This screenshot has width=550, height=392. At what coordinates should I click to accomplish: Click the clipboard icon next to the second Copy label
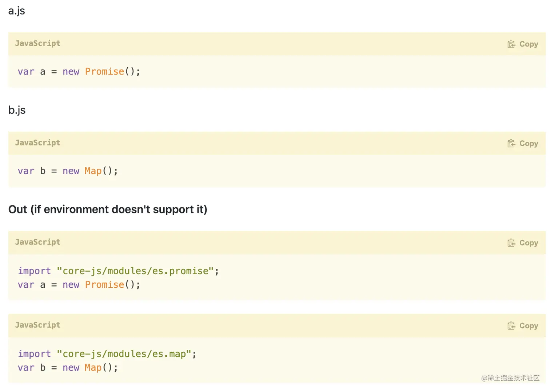[511, 143]
